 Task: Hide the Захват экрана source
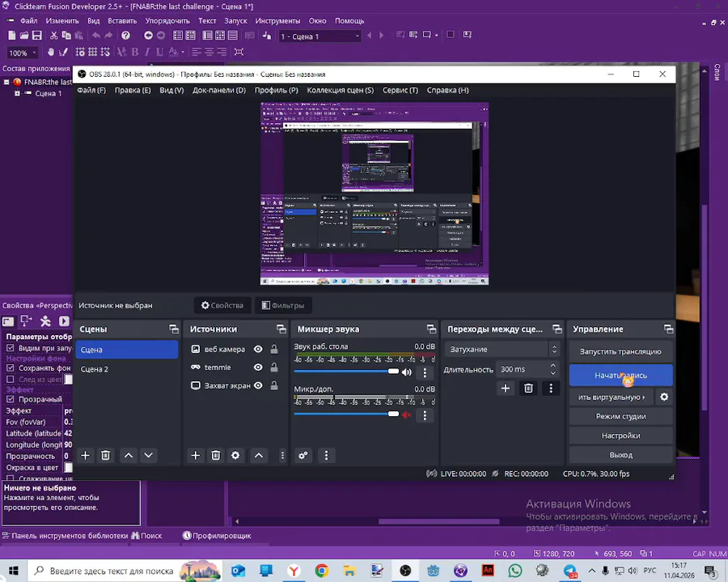[258, 385]
